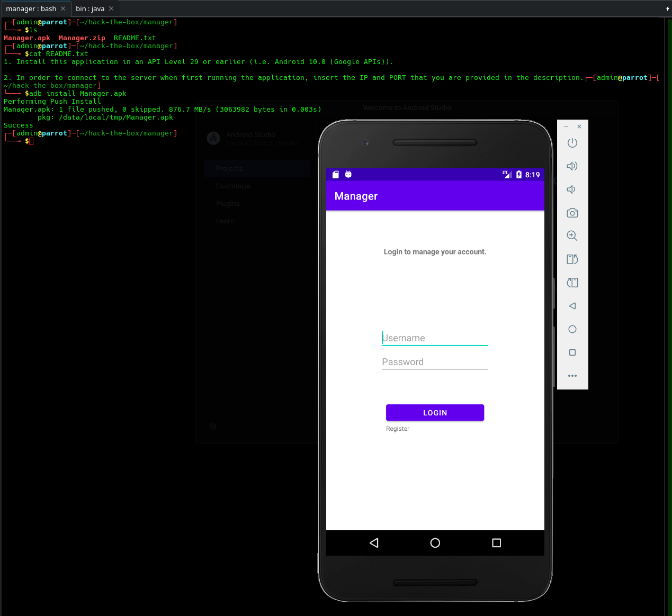Click the "Success" line in terminal
Viewport: 672px width, 616px height.
point(19,125)
